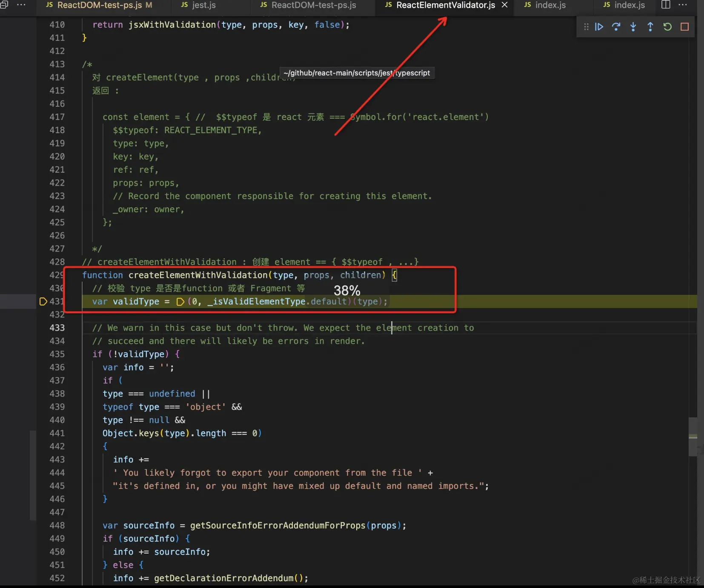Image resolution: width=704 pixels, height=588 pixels.
Task: Click Object.keys(type).length on line 441
Action: (x=164, y=433)
